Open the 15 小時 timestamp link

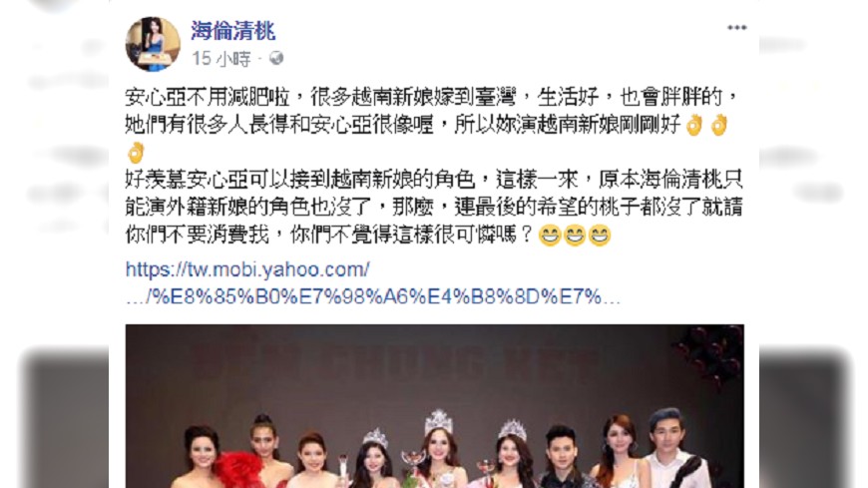point(221,58)
